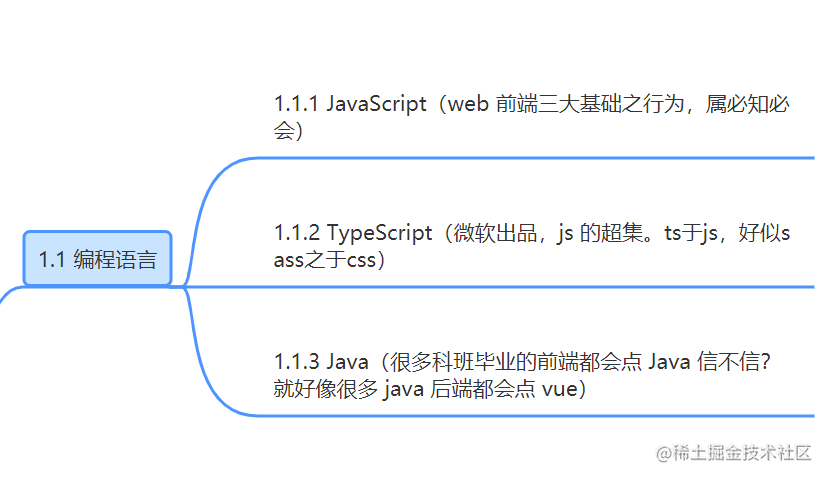This screenshot has width=828, height=479.
Task: Select the 1.1.3 Java child node
Action: [x=522, y=375]
